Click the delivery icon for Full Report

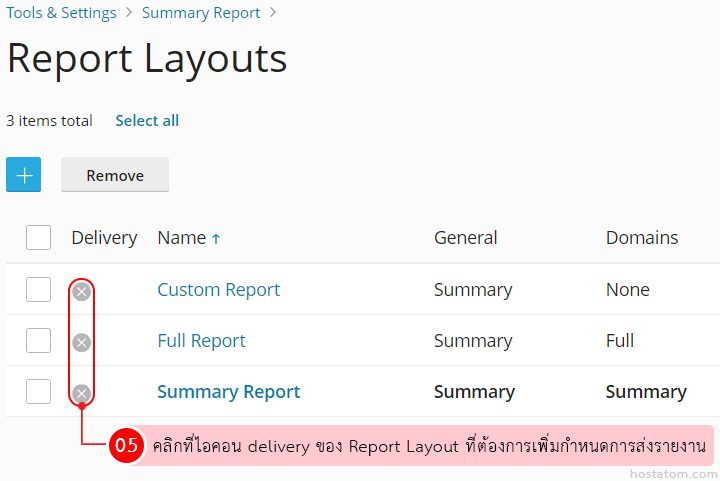click(x=82, y=342)
